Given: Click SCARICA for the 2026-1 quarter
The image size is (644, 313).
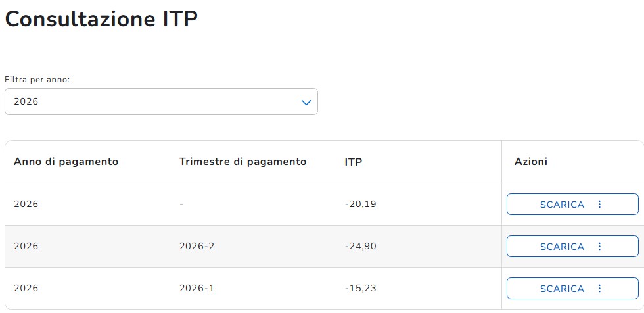Looking at the screenshot, I should coord(562,289).
